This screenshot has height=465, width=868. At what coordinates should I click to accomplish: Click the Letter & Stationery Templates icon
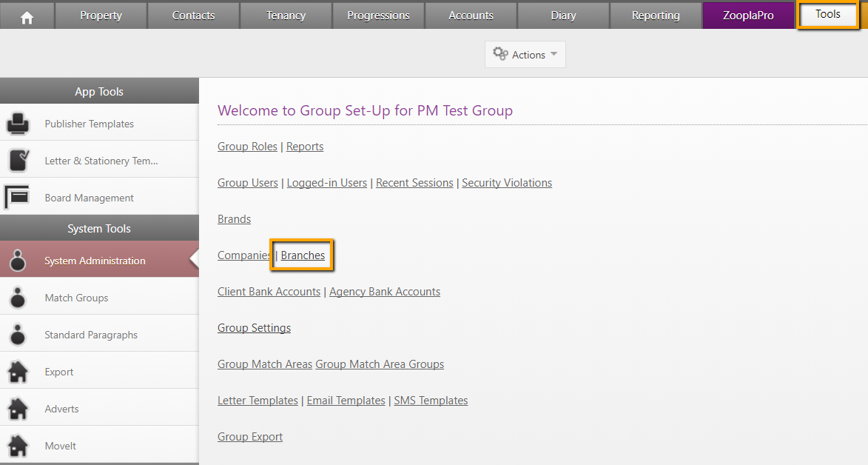(18, 160)
